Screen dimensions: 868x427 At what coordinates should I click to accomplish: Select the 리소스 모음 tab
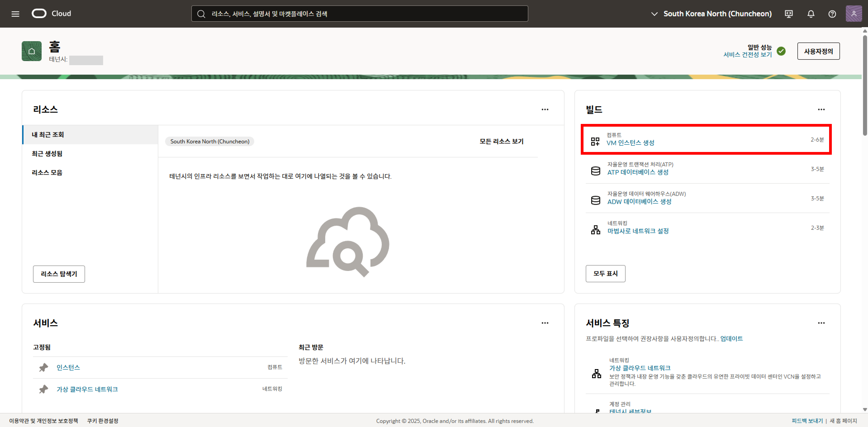click(47, 173)
